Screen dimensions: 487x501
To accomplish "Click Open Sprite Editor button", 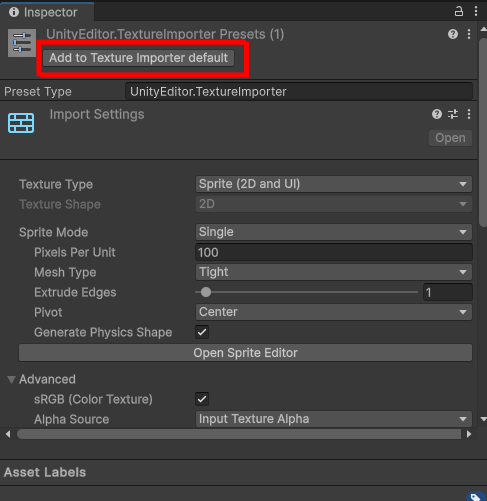I will [x=245, y=353].
